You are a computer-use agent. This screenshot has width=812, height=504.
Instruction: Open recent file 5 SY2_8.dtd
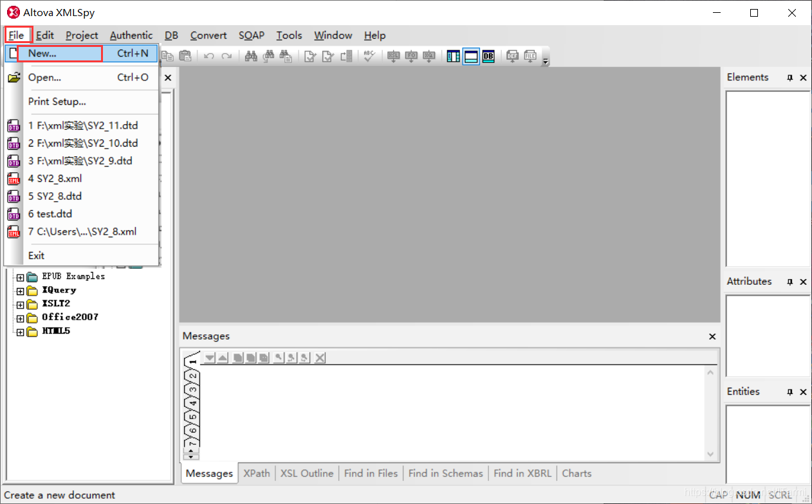(81, 196)
